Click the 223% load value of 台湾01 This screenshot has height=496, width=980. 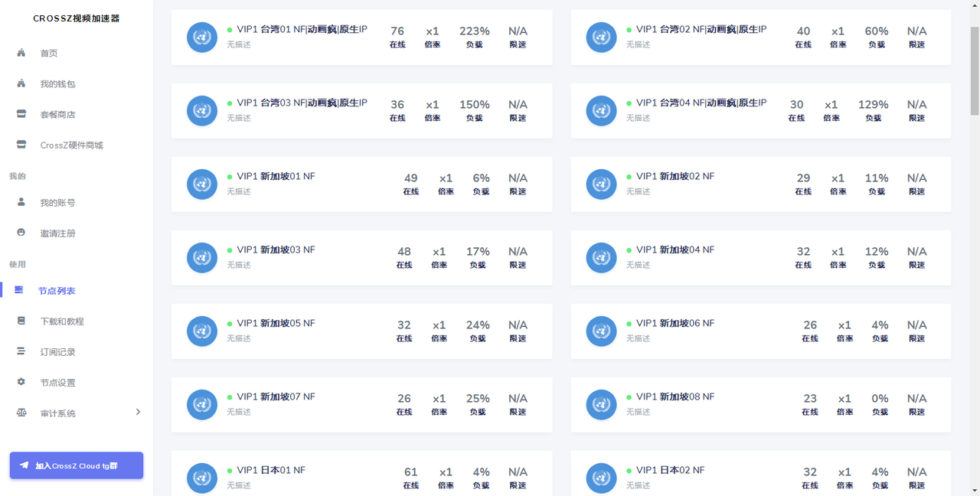pos(475,31)
